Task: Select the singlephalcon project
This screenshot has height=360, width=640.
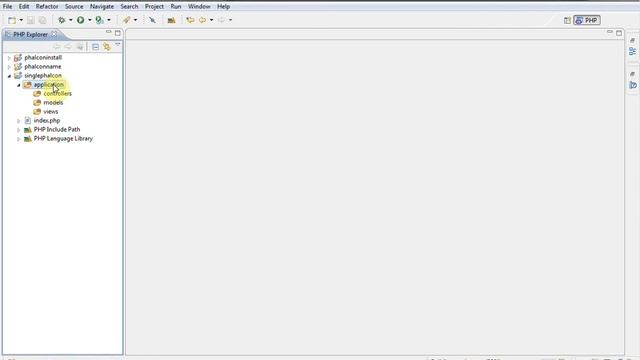Action: pyautogui.click(x=43, y=76)
